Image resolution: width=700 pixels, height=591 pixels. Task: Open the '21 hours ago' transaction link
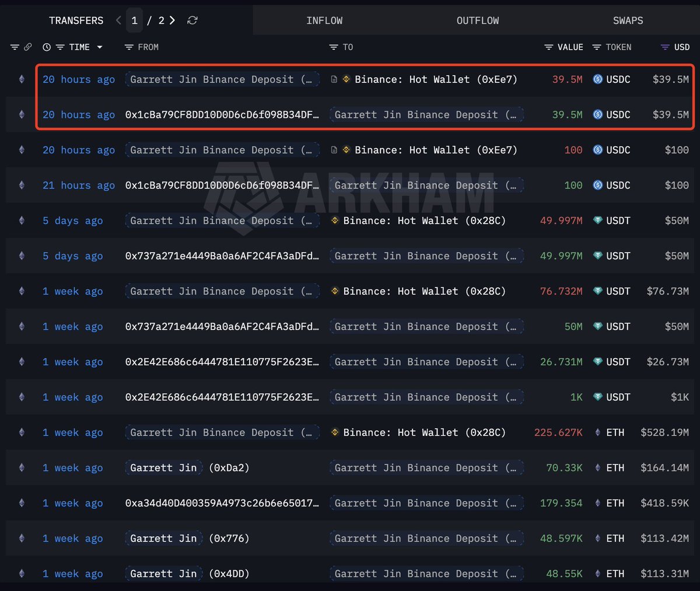click(79, 186)
